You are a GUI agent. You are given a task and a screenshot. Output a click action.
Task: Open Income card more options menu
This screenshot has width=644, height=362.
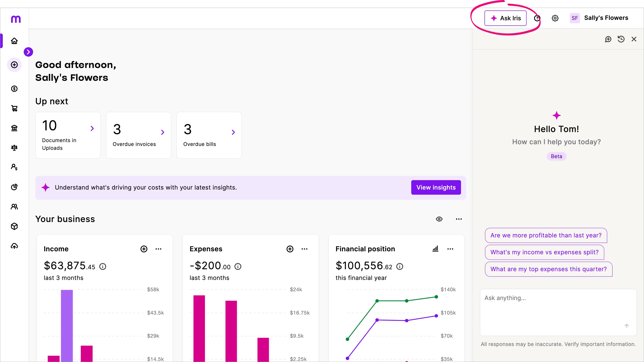(158, 249)
